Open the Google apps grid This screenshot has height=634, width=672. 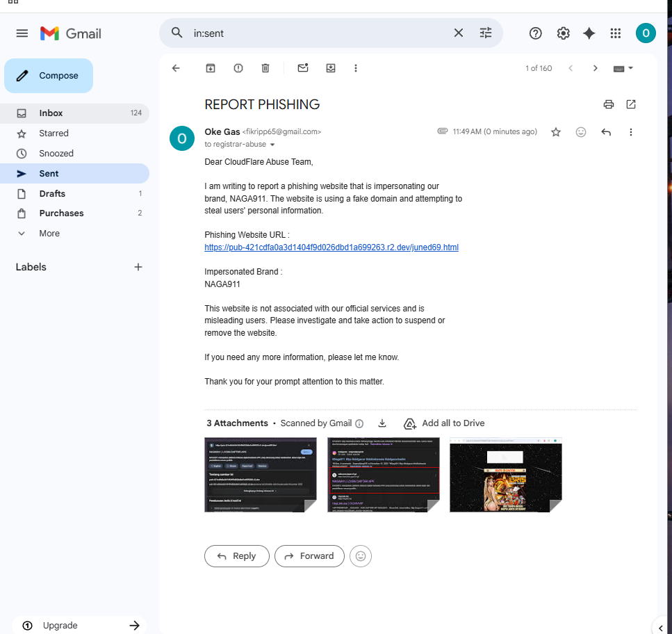(616, 33)
